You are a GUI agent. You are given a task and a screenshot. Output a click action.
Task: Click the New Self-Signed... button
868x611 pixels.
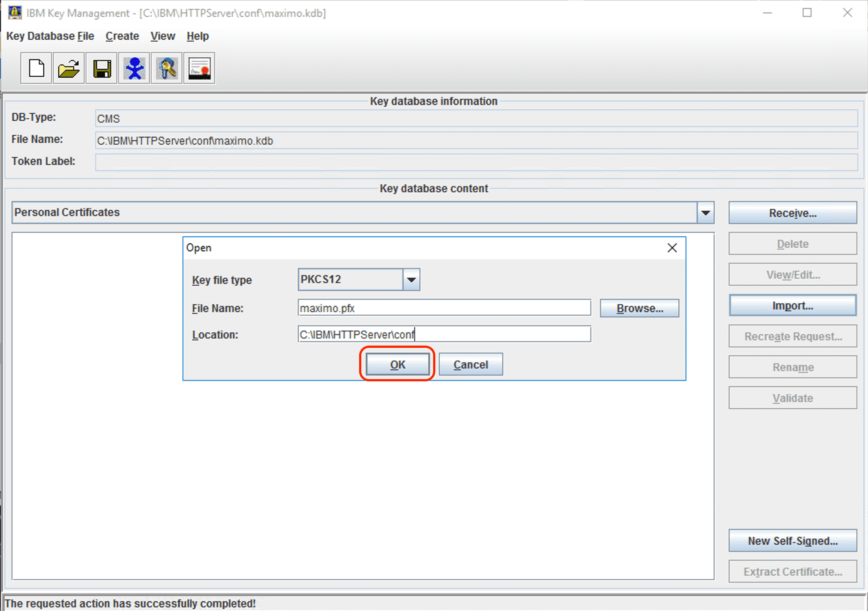[793, 541]
